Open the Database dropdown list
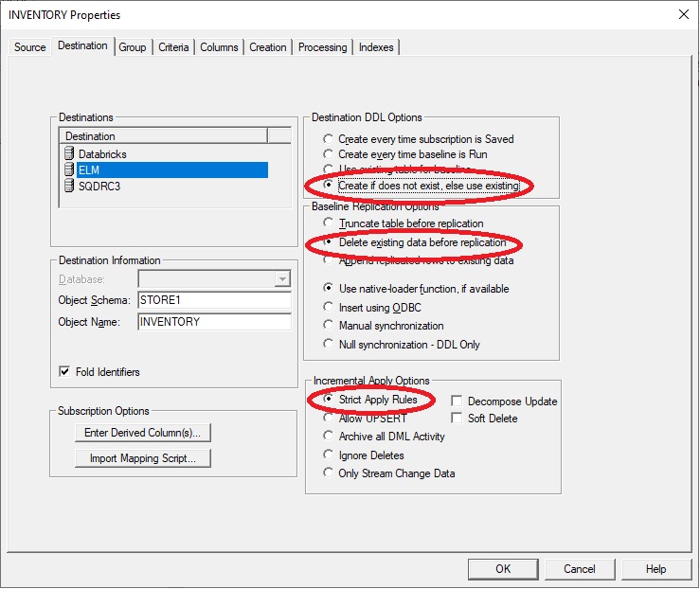Viewport: 700px width, 589px height. 281,279
